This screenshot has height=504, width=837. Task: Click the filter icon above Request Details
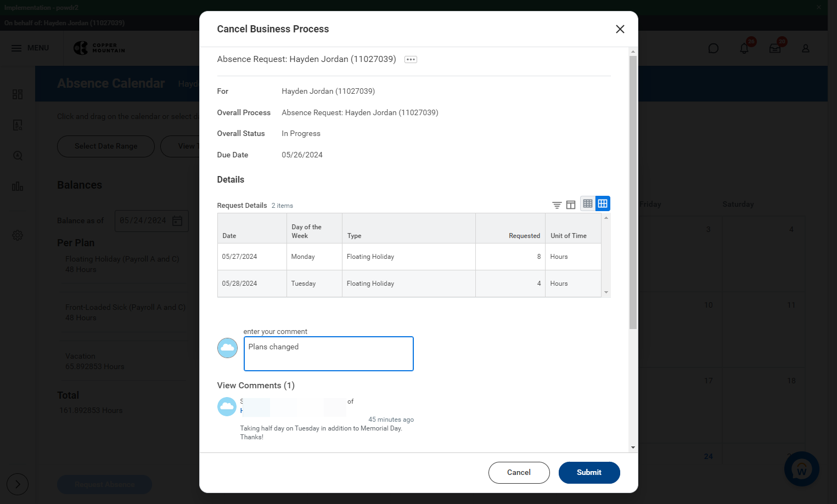[557, 205]
